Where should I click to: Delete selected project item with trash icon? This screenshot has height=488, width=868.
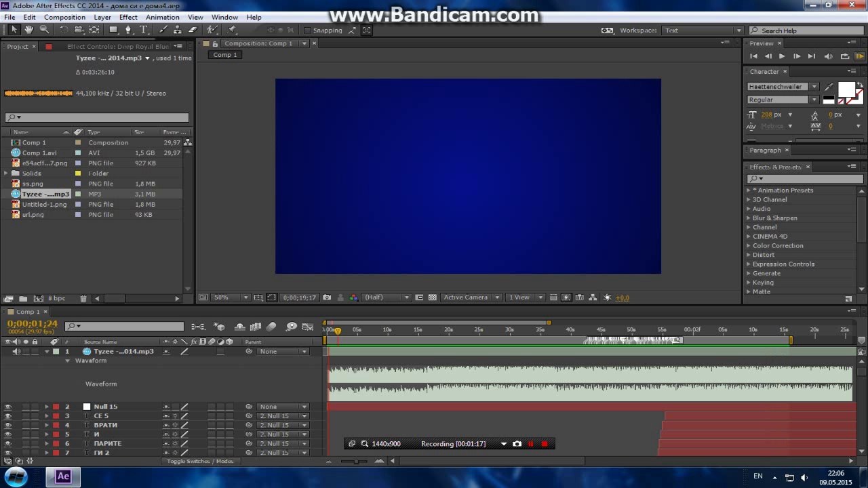[x=83, y=298]
